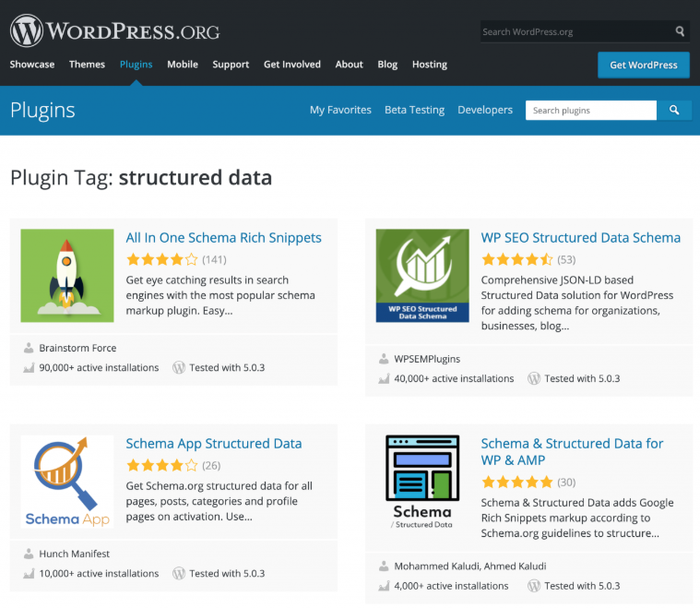This screenshot has width=700, height=608.
Task: Open the Get Involved menu item
Action: tap(292, 65)
